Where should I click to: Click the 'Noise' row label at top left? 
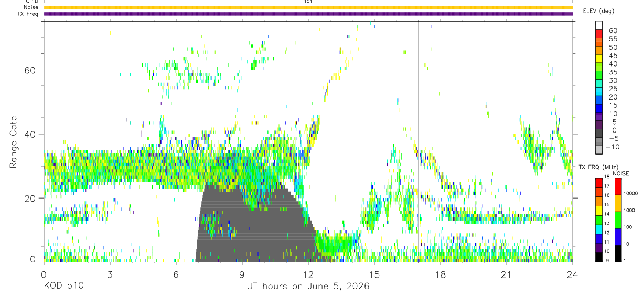(x=31, y=7)
